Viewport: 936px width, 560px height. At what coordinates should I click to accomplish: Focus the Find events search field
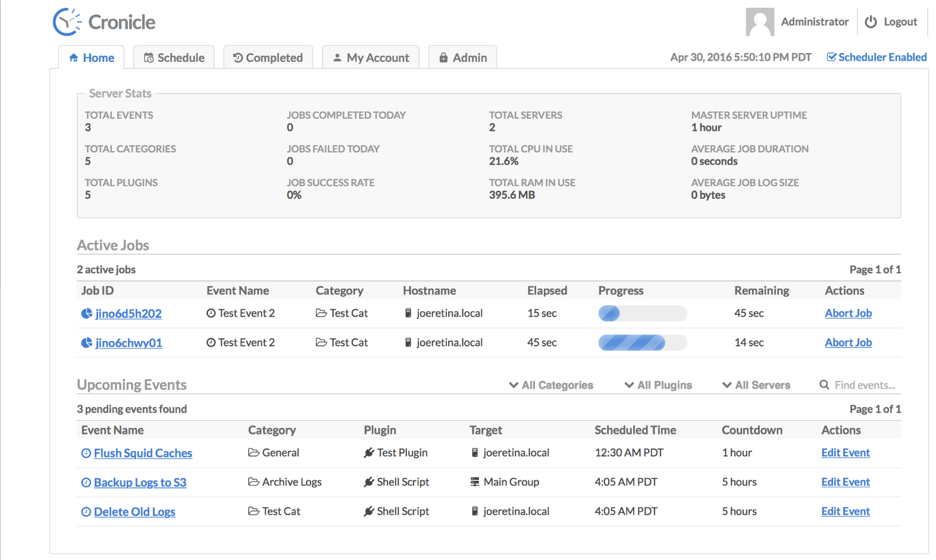point(864,385)
